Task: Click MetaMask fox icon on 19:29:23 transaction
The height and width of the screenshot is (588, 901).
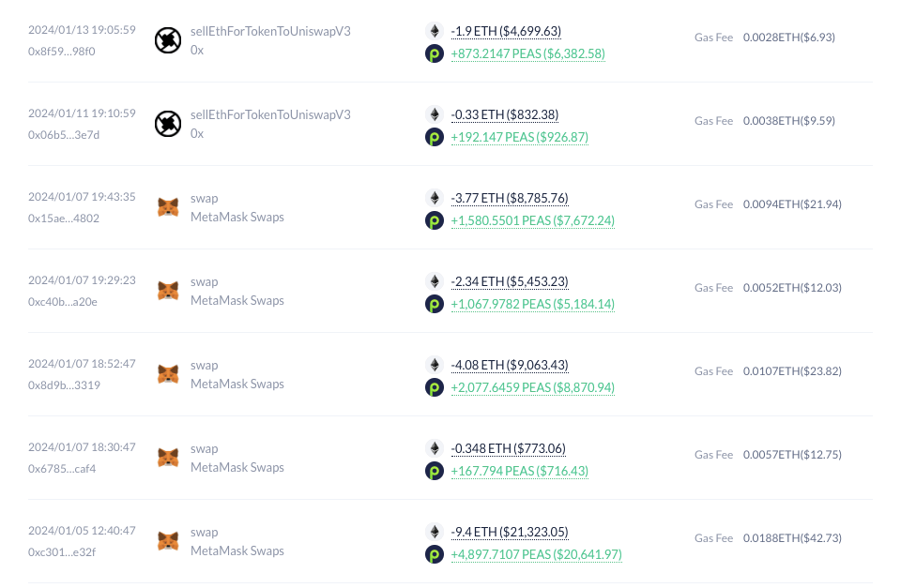Action: tap(168, 291)
